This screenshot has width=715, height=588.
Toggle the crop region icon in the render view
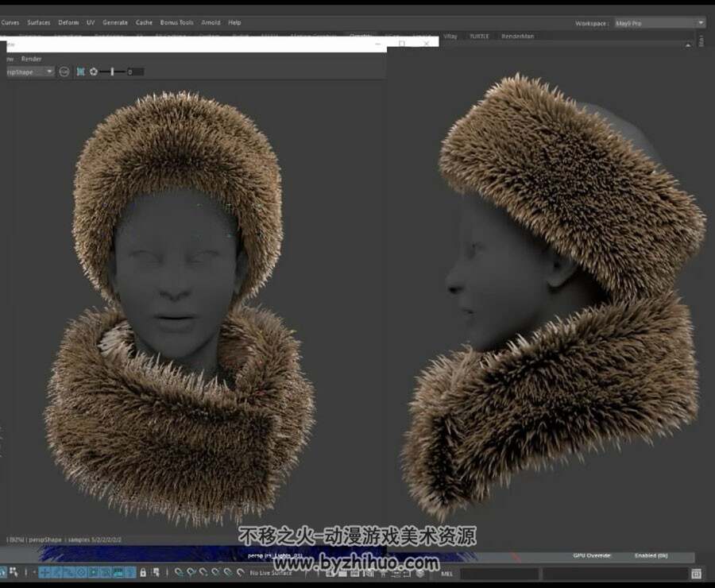(x=81, y=72)
